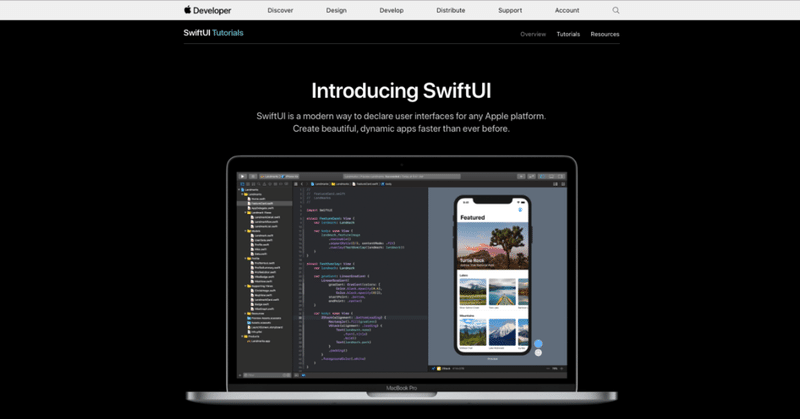
Task: Click the Introducing SwiftUI heading
Action: (401, 91)
